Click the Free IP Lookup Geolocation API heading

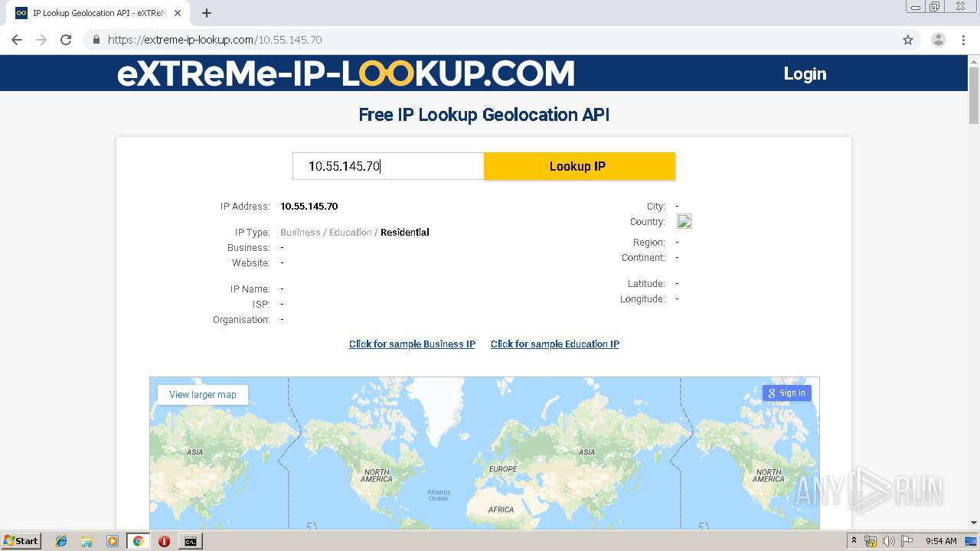(x=484, y=115)
